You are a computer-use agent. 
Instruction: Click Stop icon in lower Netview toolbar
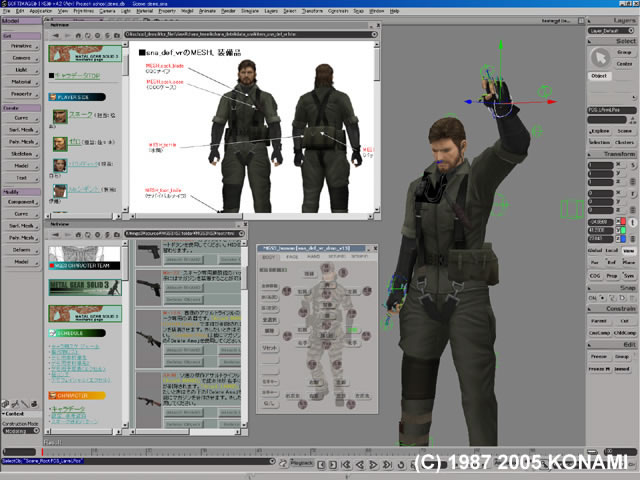[97, 235]
